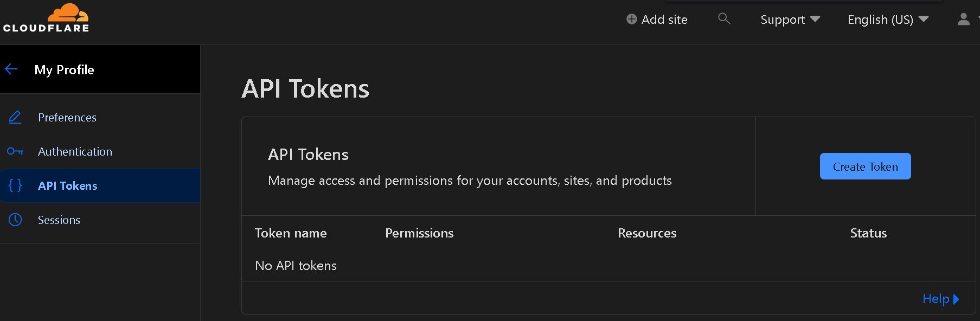Click the Sessions clock icon
The image size is (980, 321).
coord(15,220)
